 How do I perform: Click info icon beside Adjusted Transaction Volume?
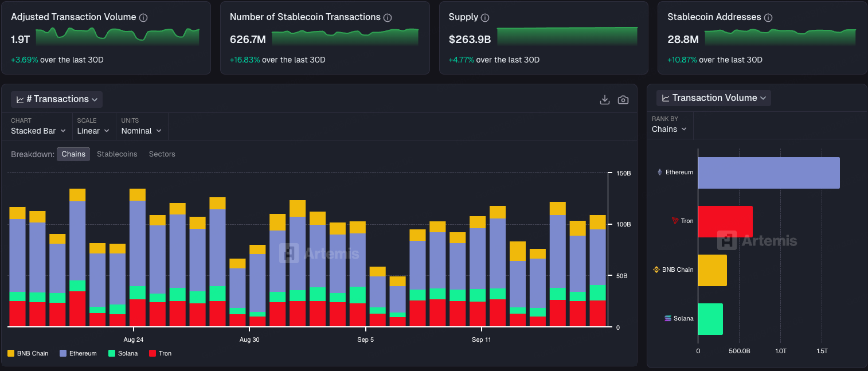tap(143, 18)
